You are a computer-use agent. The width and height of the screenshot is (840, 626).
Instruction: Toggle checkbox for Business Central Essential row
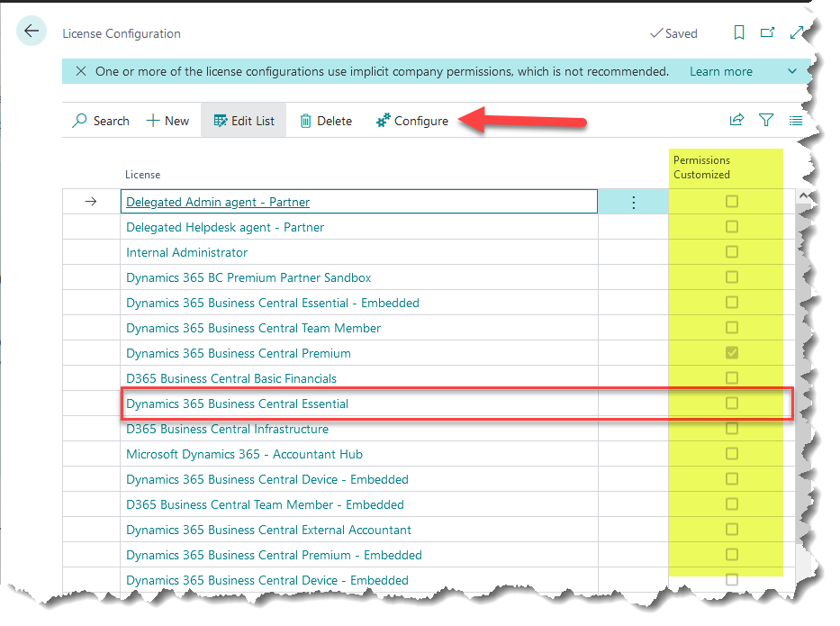pos(731,403)
